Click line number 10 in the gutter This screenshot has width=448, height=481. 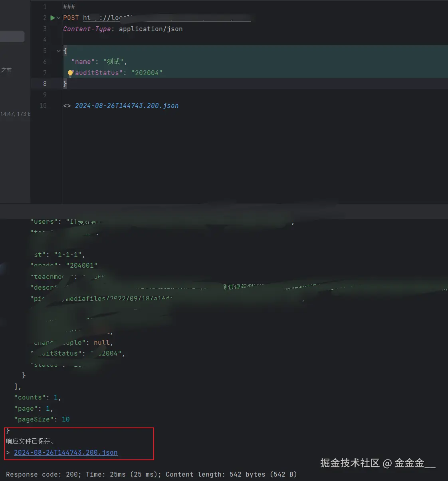pos(43,106)
